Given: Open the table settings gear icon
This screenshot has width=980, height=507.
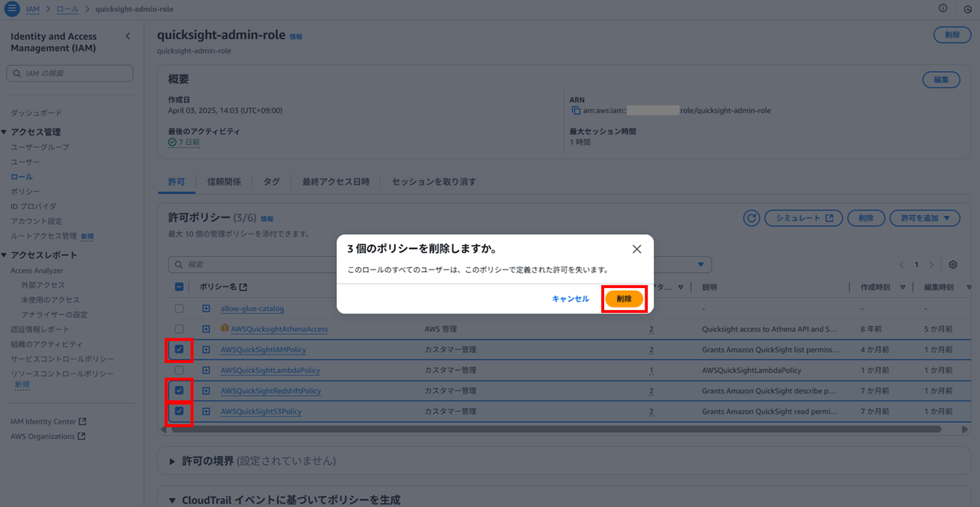Looking at the screenshot, I should coord(953,264).
